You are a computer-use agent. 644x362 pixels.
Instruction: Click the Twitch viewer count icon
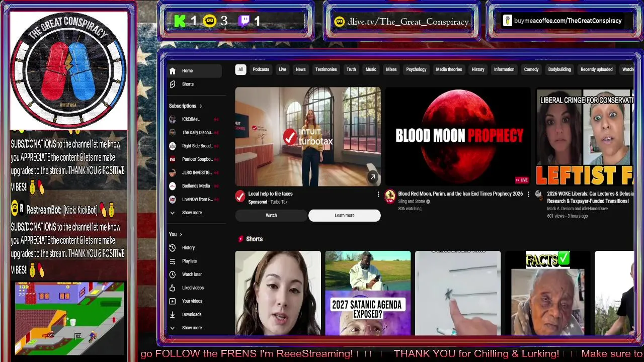pos(244,21)
